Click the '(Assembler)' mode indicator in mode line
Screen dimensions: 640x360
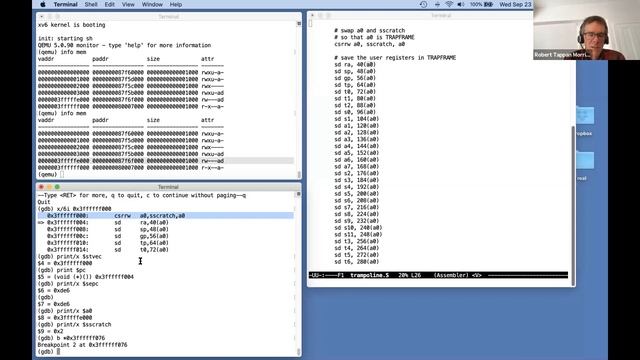tap(451, 275)
